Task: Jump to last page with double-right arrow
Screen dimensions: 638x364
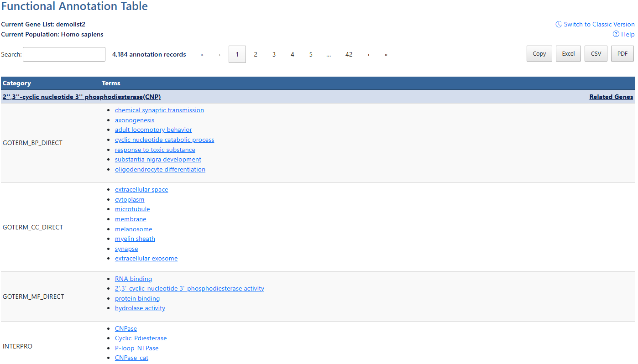Action: (x=386, y=54)
